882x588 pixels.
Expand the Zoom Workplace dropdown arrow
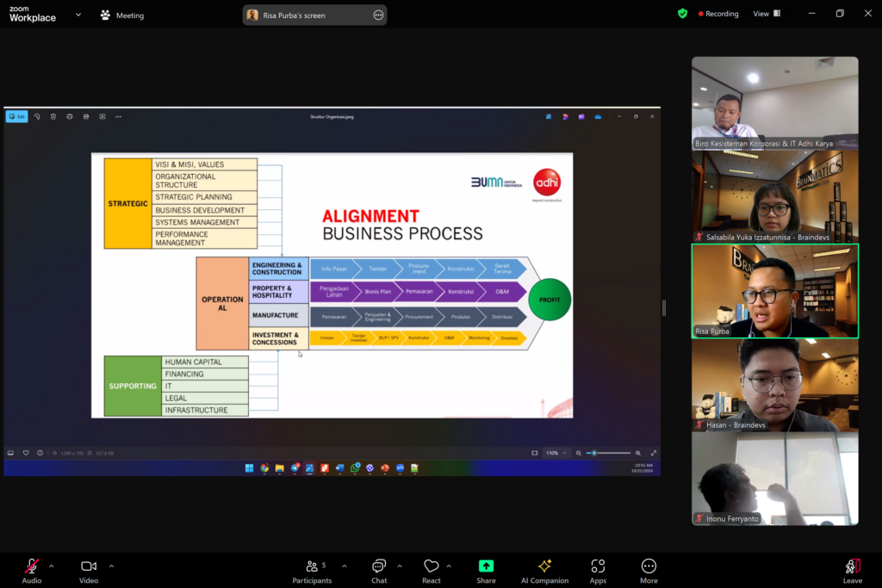tap(78, 15)
